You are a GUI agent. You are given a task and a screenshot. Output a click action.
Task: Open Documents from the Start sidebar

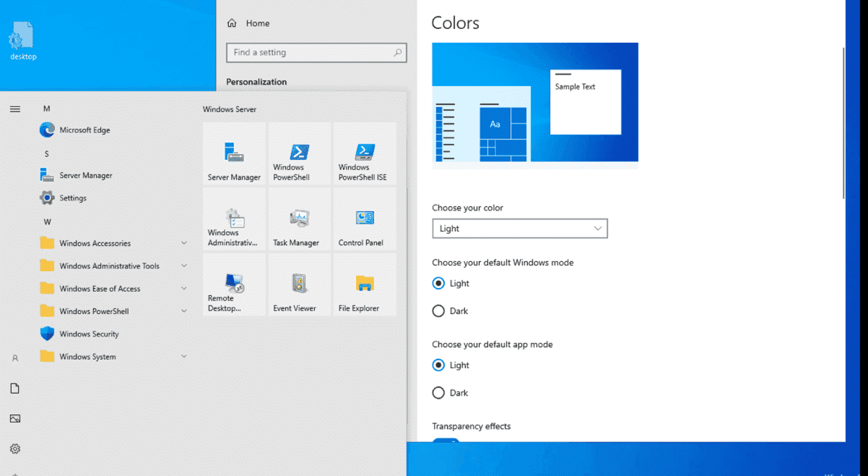15,388
